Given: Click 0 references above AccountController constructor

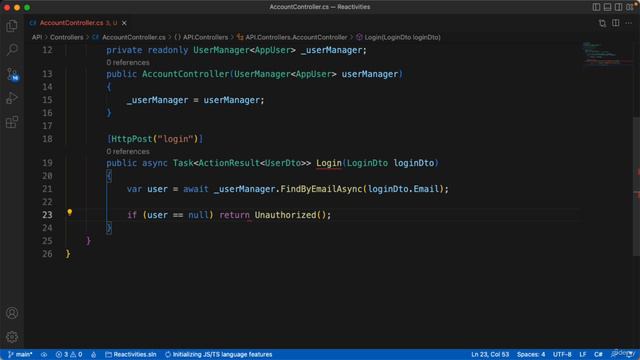Looking at the screenshot, I should (x=128, y=62).
